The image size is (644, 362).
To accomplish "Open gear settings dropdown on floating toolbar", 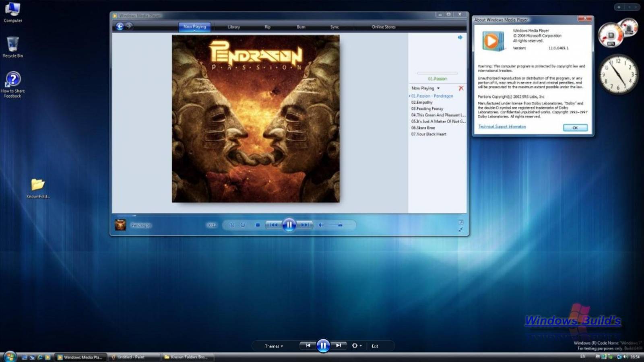I will tap(357, 346).
